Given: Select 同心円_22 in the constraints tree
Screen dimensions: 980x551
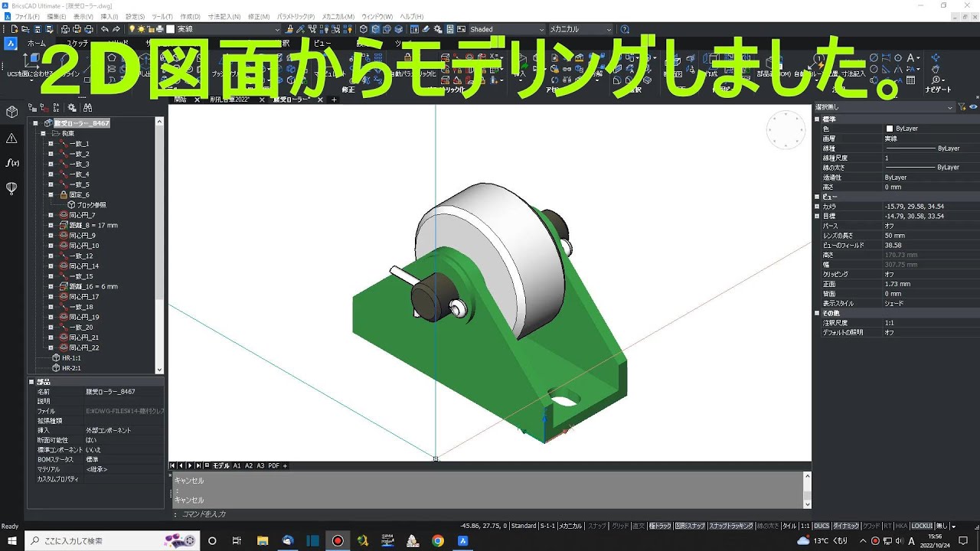Looking at the screenshot, I should (83, 347).
